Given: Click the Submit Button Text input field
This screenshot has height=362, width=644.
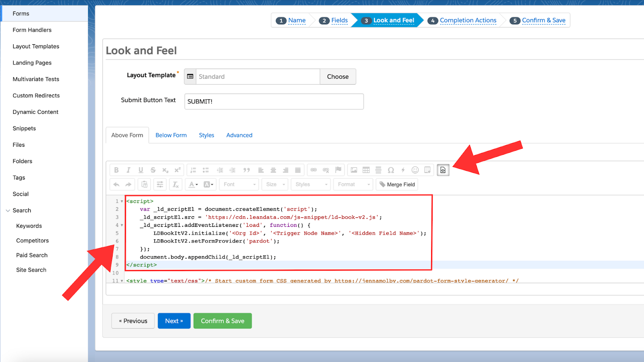Looking at the screenshot, I should pyautogui.click(x=274, y=101).
